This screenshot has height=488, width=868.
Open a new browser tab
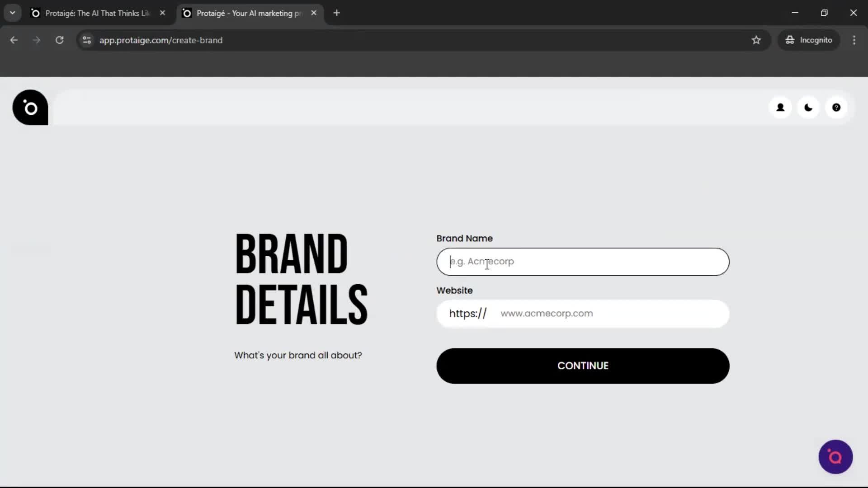click(337, 13)
